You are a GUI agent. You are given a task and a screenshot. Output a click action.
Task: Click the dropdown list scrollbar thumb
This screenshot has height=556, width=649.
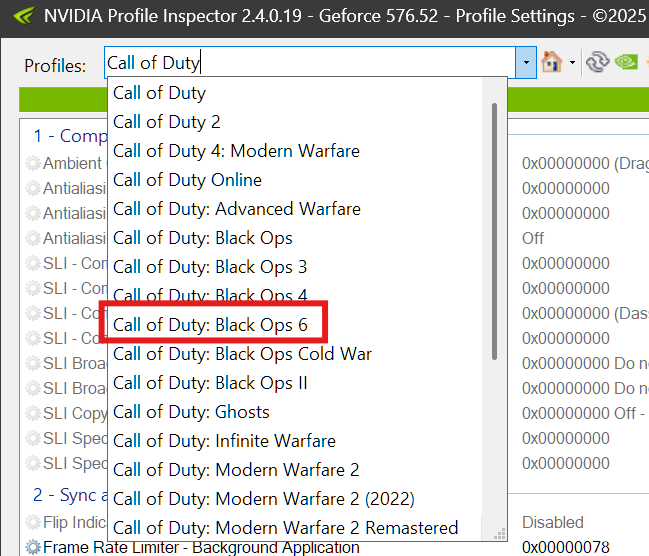[494, 232]
